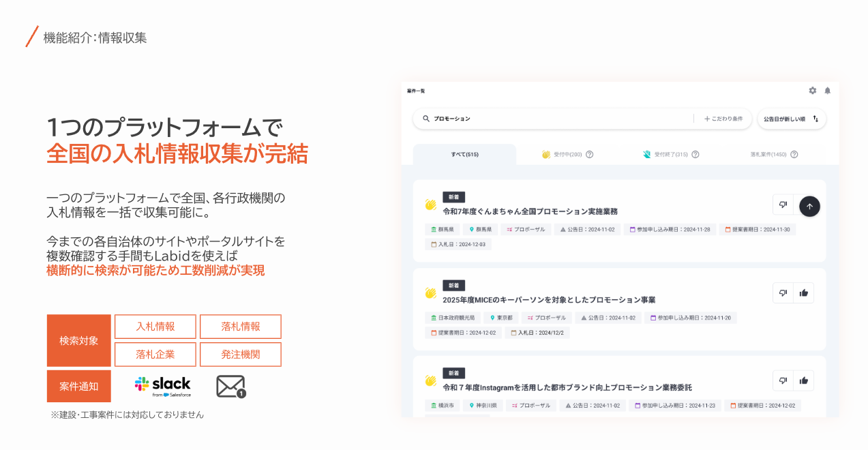Open 令和7年度ぐんまちゃん全国プロモーション実施業務 listing
The height and width of the screenshot is (450, 868).
[x=530, y=211]
